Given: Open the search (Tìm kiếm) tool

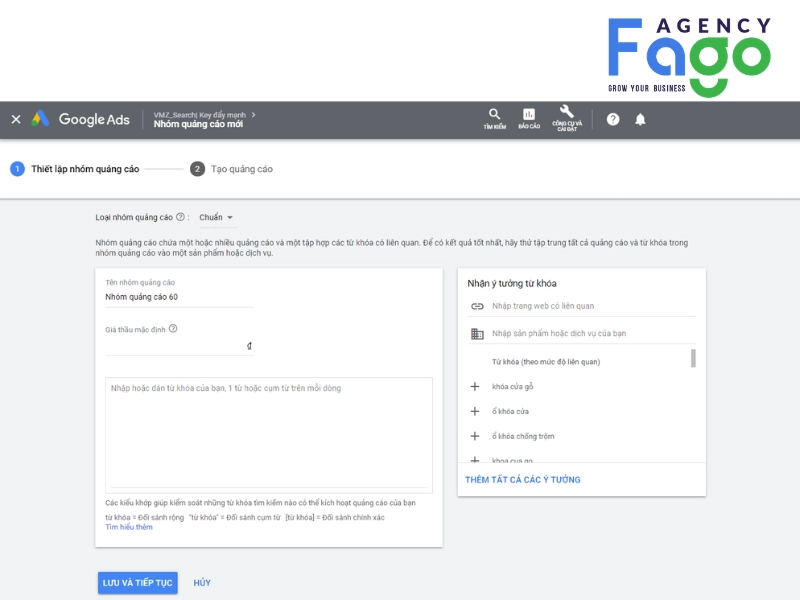Looking at the screenshot, I should pos(494,119).
